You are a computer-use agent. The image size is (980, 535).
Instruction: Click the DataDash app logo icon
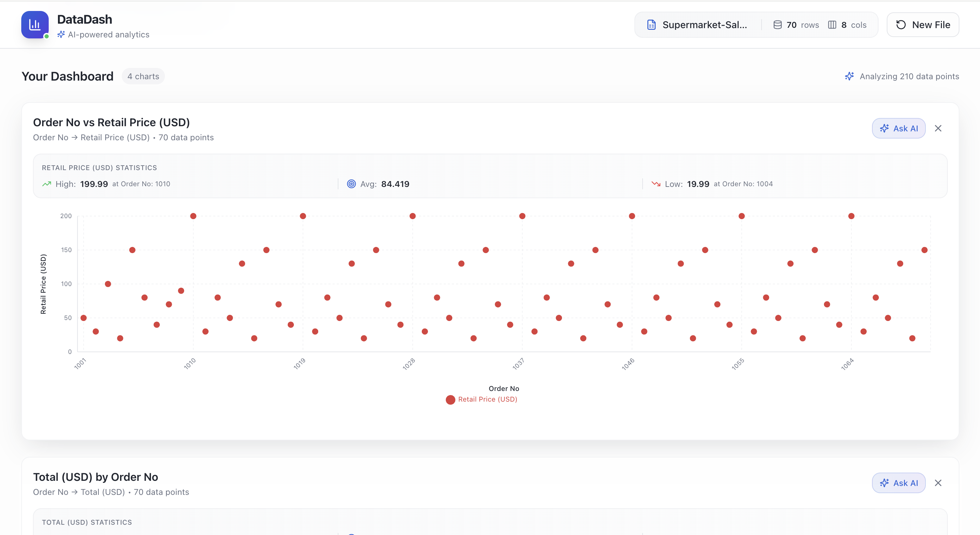click(35, 24)
